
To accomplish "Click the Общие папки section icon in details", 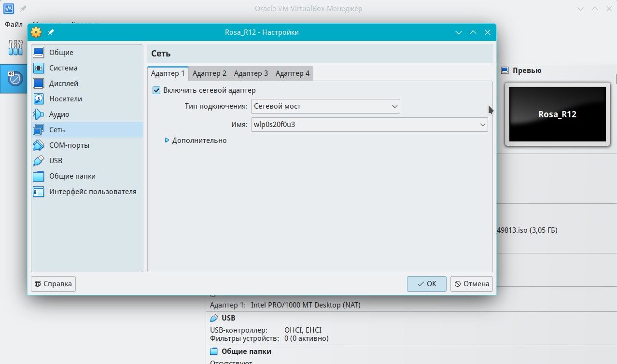I will [214, 351].
